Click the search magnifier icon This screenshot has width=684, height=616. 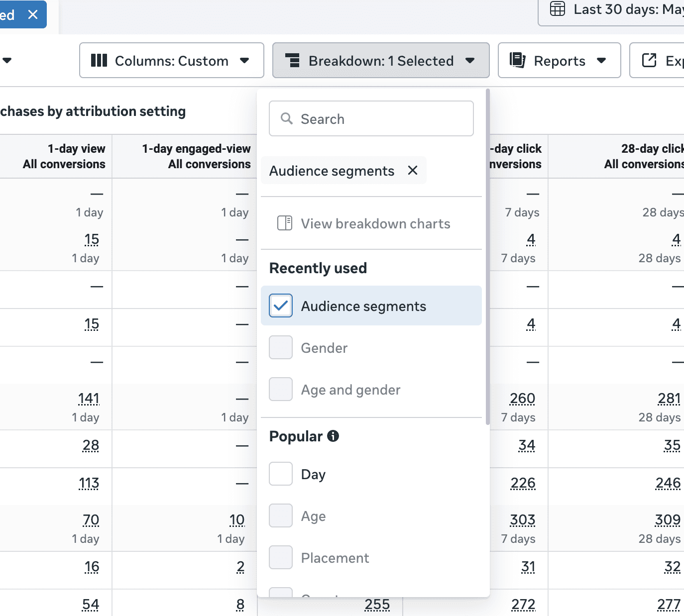pos(287,118)
